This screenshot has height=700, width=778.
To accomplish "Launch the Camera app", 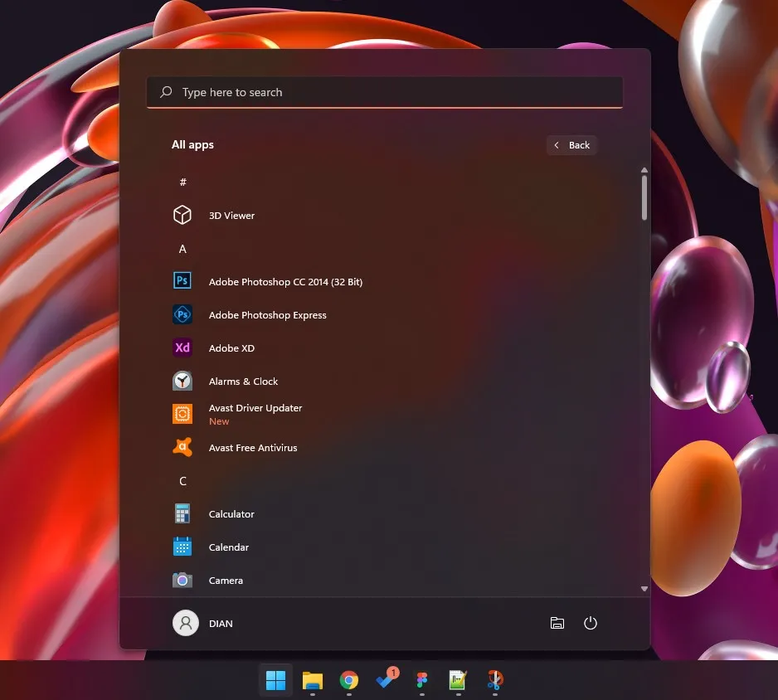I will (x=226, y=580).
